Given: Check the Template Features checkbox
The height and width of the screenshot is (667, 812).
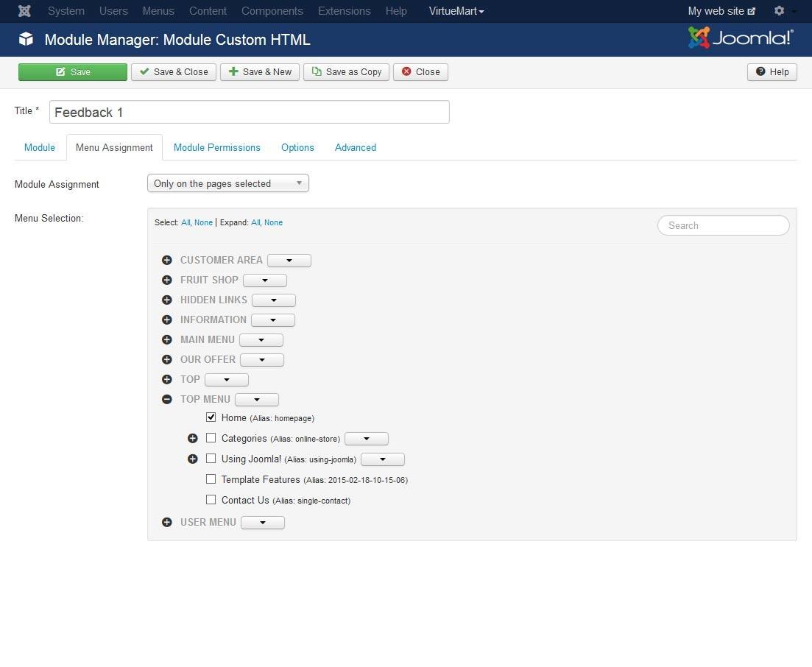Looking at the screenshot, I should click(x=211, y=479).
